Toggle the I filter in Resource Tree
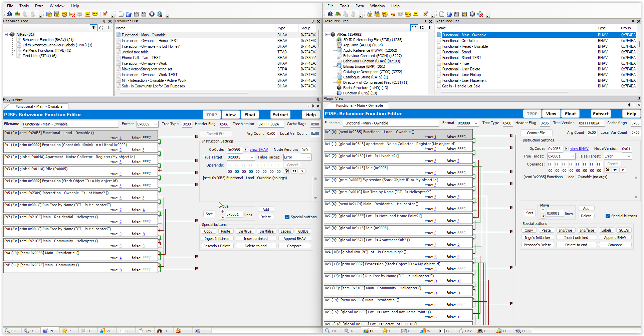The image size is (644, 336). coord(109,28)
